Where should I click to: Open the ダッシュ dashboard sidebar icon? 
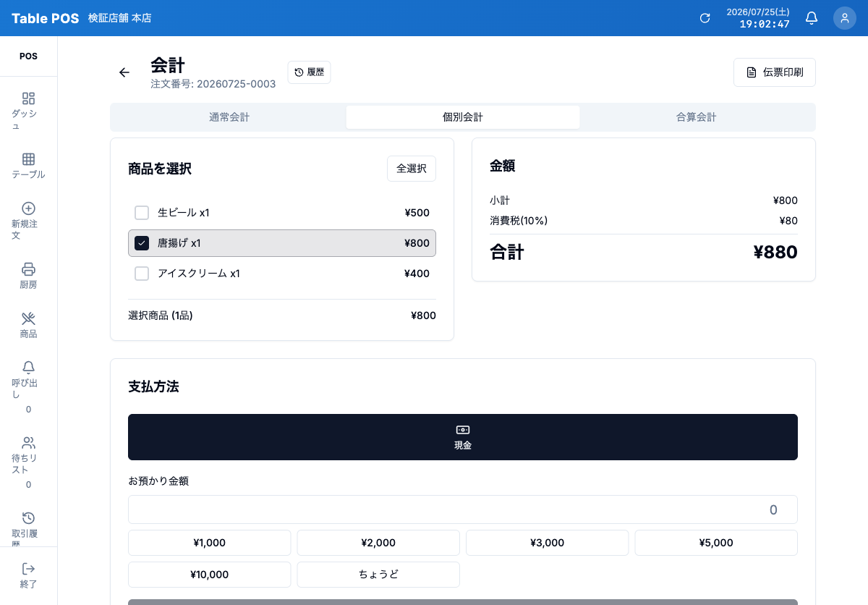pyautogui.click(x=28, y=98)
